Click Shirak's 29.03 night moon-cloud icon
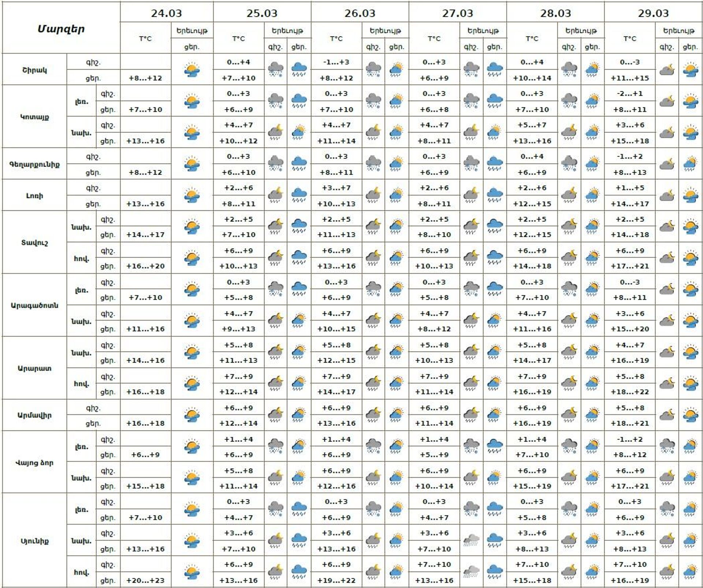 [667, 70]
